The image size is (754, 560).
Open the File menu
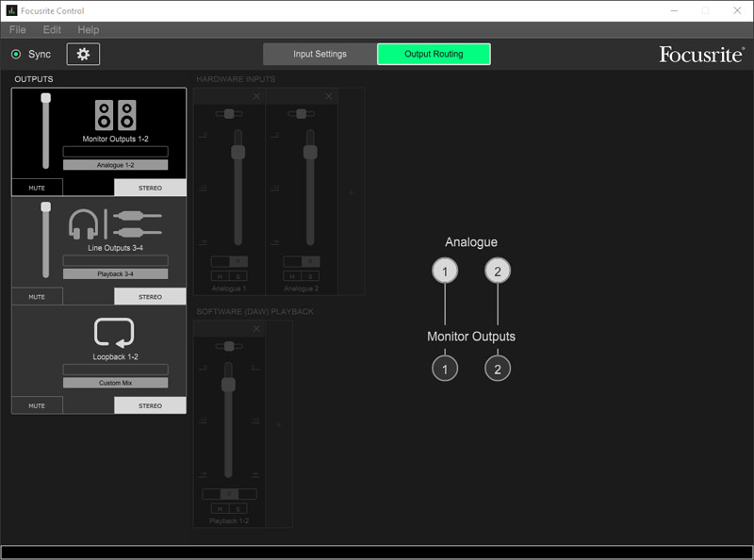pyautogui.click(x=17, y=30)
